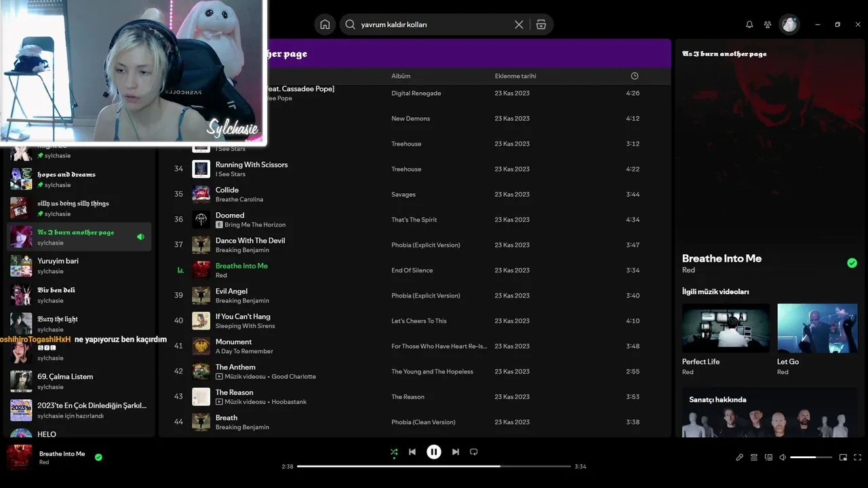Adjust the volume slider
The width and height of the screenshot is (868, 488).
(x=811, y=457)
